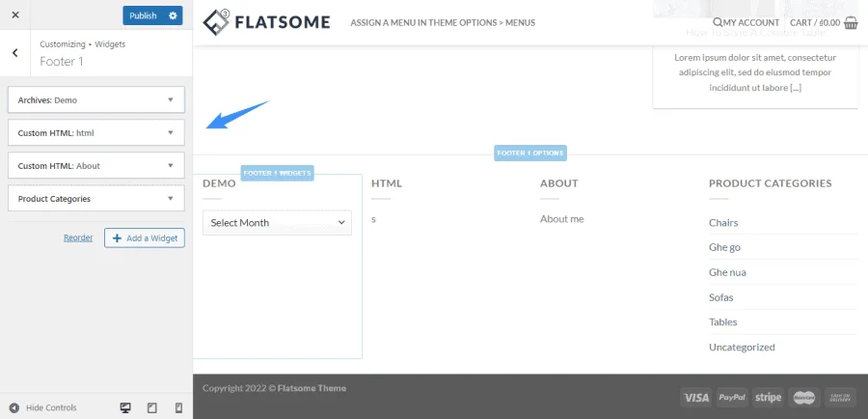Open the Sofas category link
This screenshot has height=419, width=868.
pyautogui.click(x=720, y=297)
